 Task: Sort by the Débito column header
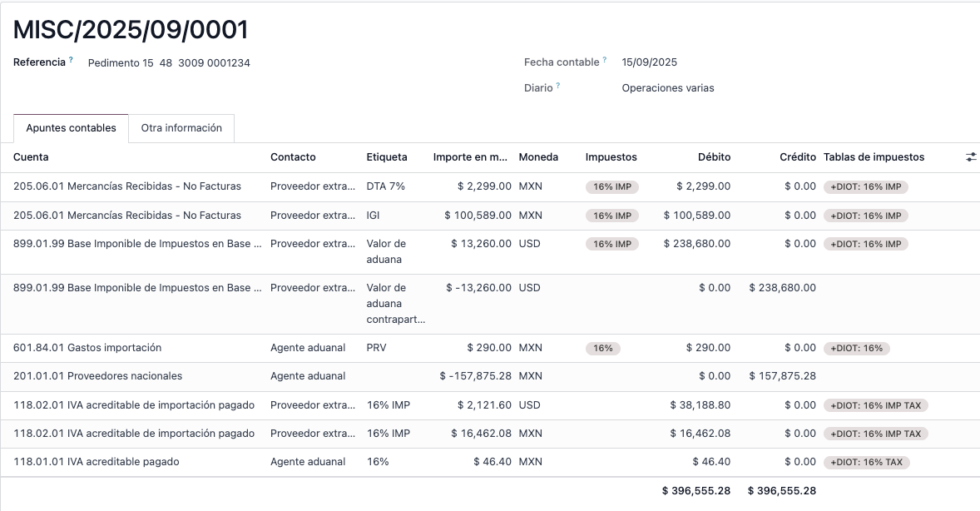(x=714, y=157)
